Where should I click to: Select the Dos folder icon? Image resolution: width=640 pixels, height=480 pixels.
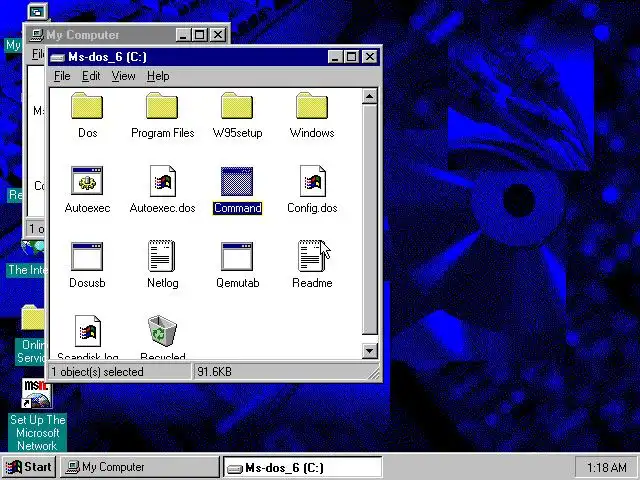tap(87, 106)
